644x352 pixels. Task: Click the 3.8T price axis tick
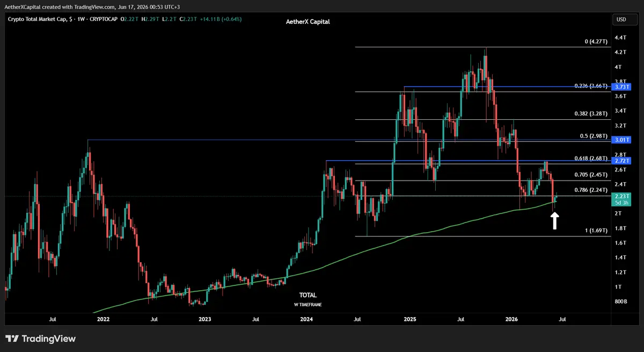click(x=620, y=82)
